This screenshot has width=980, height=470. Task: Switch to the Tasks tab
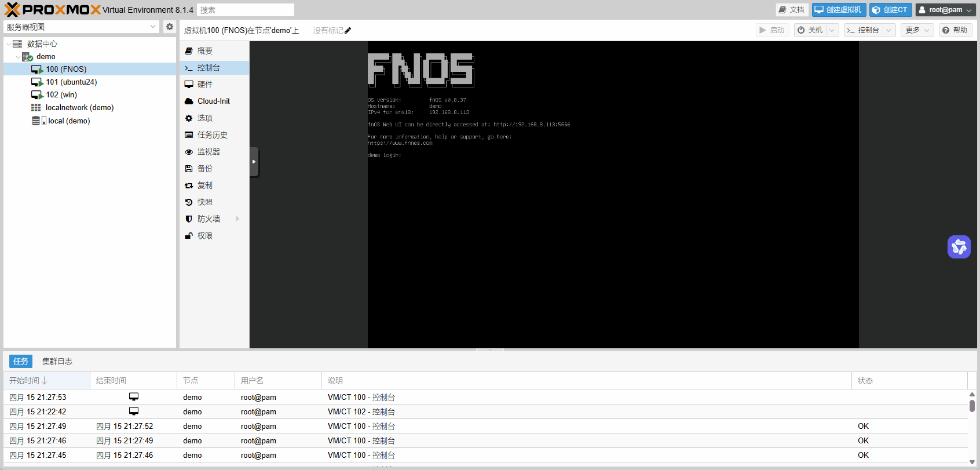point(21,361)
